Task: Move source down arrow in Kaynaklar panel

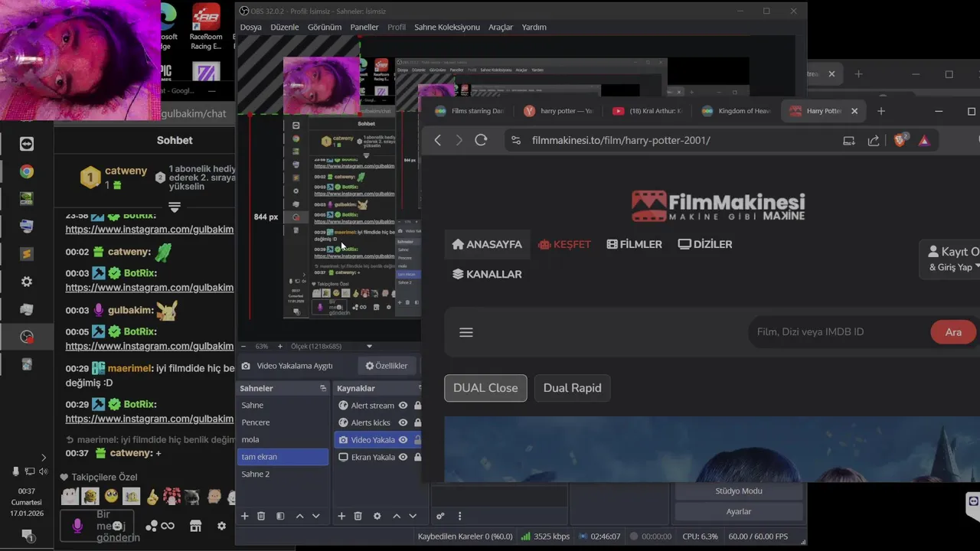Action: click(x=413, y=517)
